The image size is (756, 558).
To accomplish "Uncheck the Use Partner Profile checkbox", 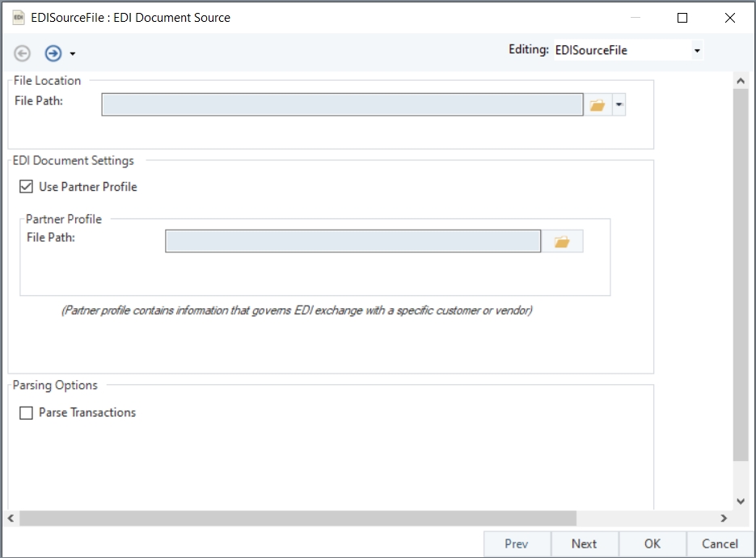I will tap(26, 187).
